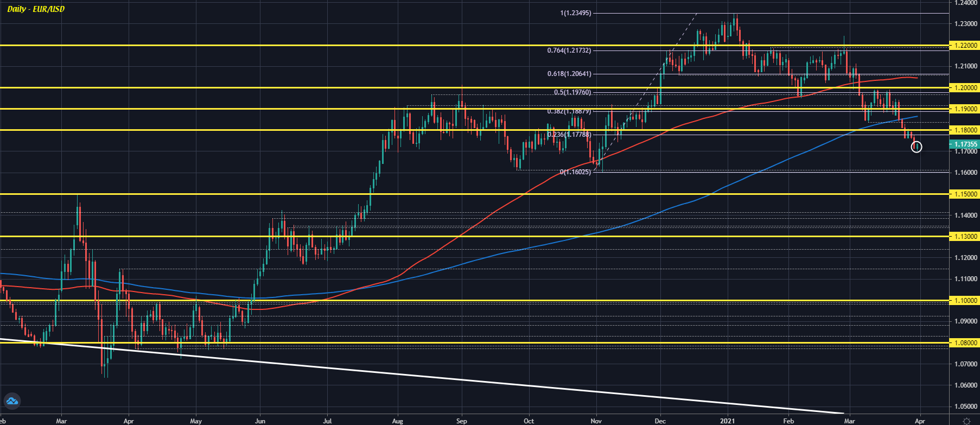The height and width of the screenshot is (425, 980).
Task: Select Fibonacci label 0.5(1.19760)
Action: (572, 92)
